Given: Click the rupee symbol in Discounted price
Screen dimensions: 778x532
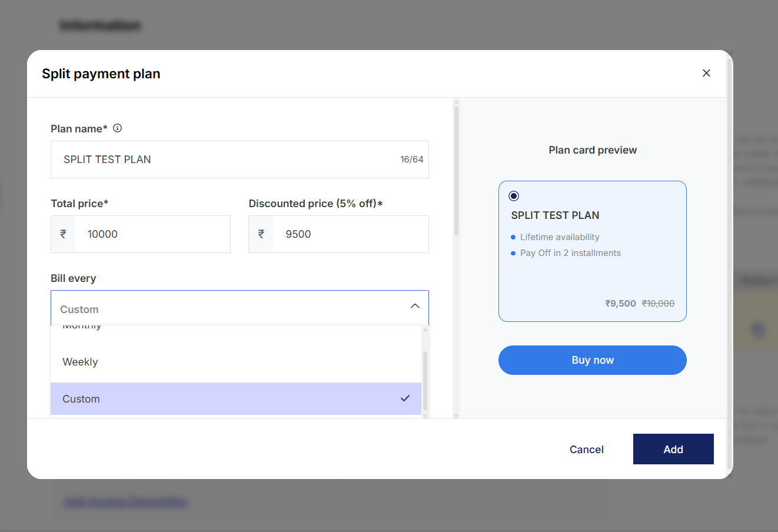Looking at the screenshot, I should (x=261, y=234).
